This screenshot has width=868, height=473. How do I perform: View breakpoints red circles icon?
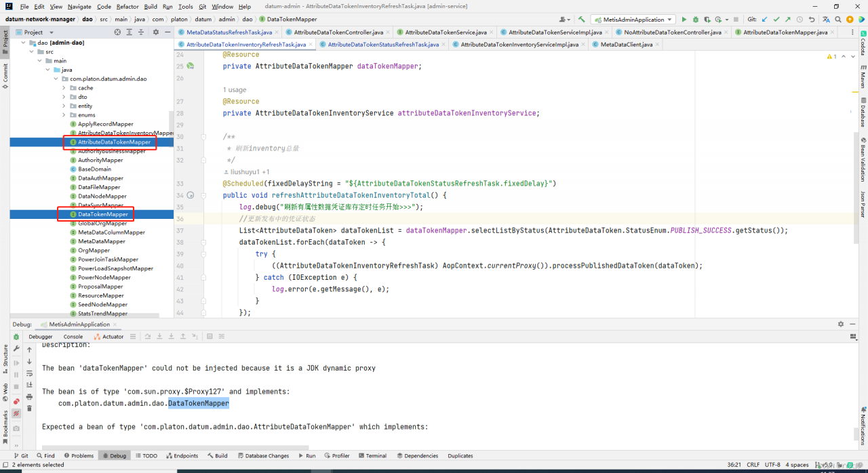point(16,401)
